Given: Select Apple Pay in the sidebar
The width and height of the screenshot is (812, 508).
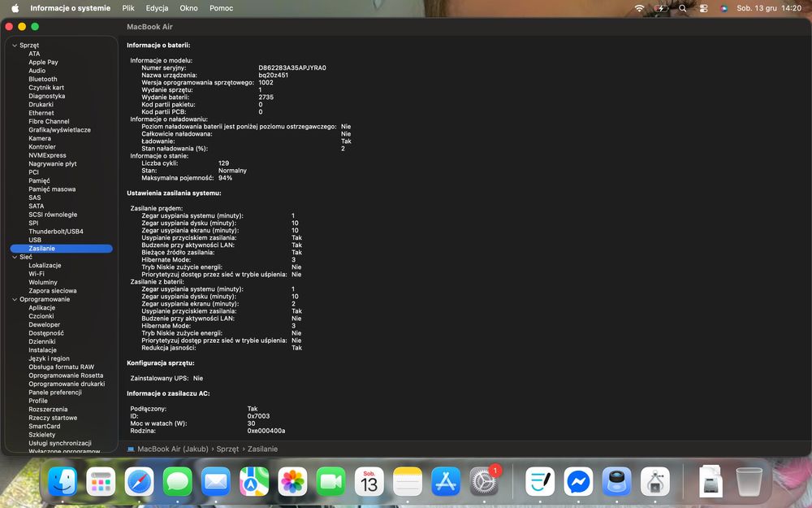Looking at the screenshot, I should (44, 63).
